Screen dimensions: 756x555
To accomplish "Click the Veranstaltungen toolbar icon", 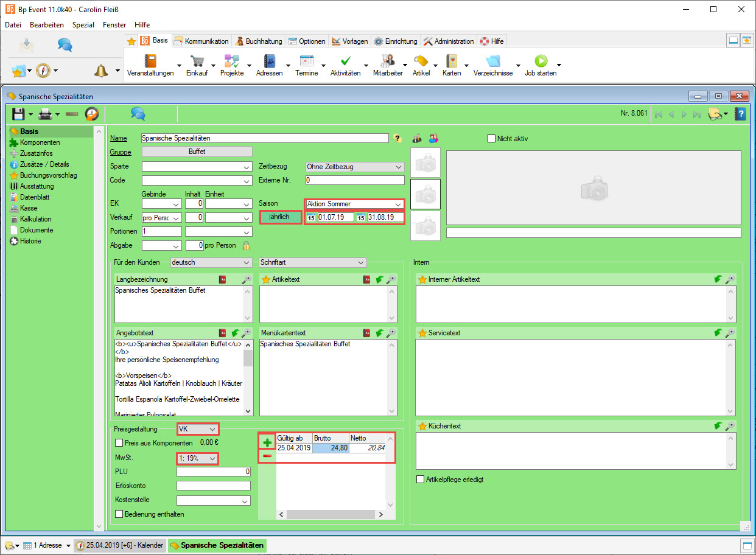I will pyautogui.click(x=150, y=61).
